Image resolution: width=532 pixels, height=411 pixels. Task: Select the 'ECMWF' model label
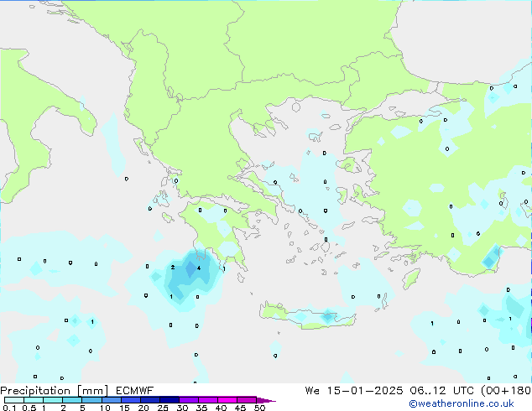[x=135, y=391]
